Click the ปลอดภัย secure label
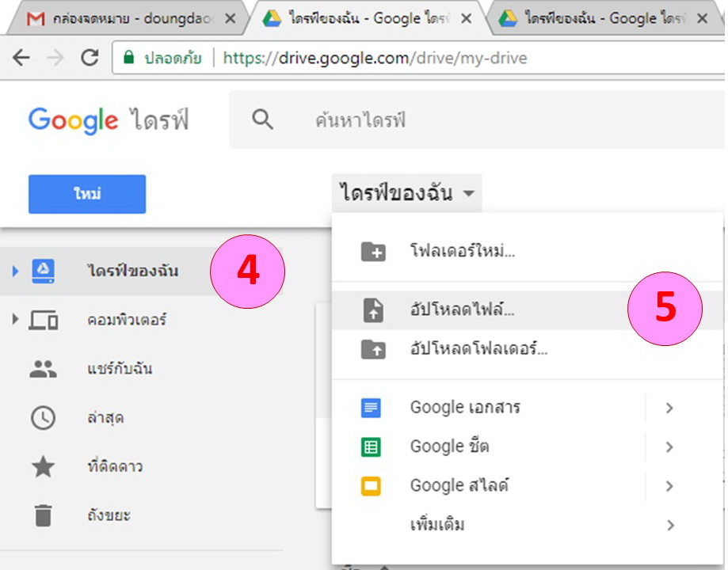 tap(173, 58)
